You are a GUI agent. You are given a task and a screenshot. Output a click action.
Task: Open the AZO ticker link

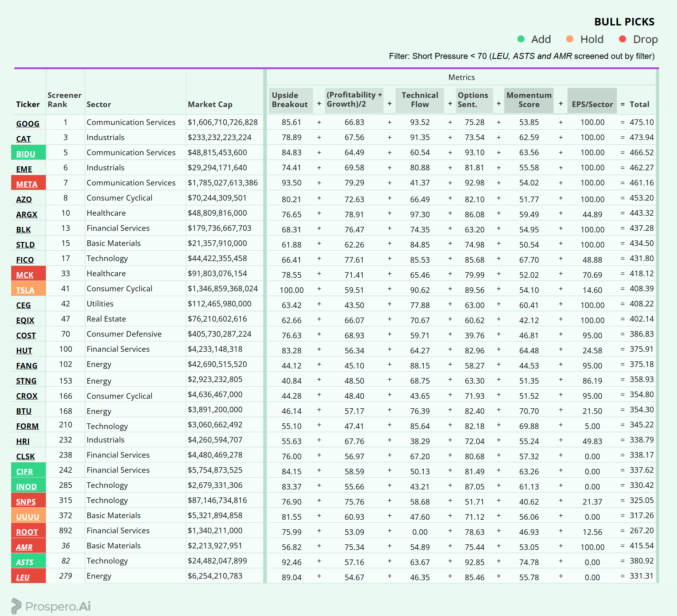coord(24,199)
